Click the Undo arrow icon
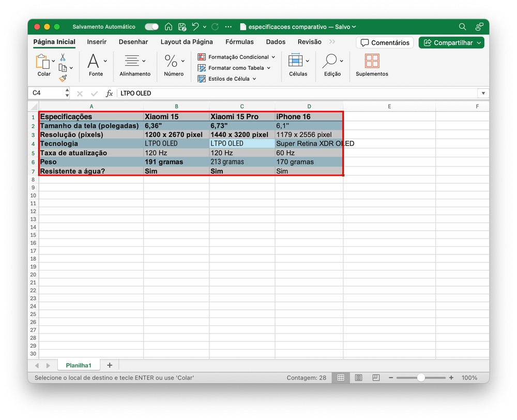Image resolution: width=517 pixels, height=420 pixels. click(195, 27)
